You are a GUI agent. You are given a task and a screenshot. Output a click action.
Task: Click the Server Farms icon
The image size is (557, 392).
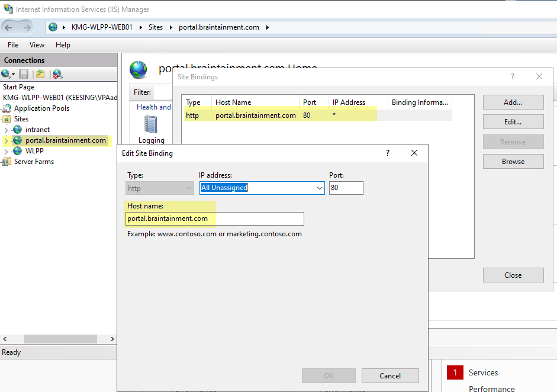point(7,162)
